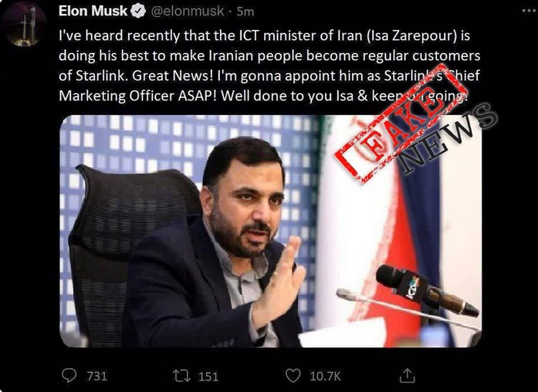Click the 5m timestamp
This screenshot has height=392, width=538.
coord(245,12)
